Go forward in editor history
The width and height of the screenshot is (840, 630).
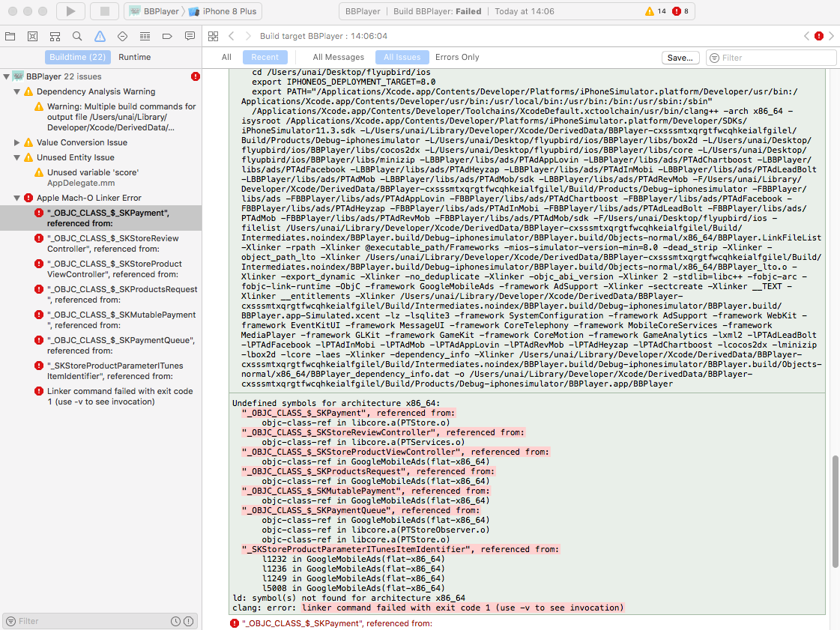click(x=247, y=37)
